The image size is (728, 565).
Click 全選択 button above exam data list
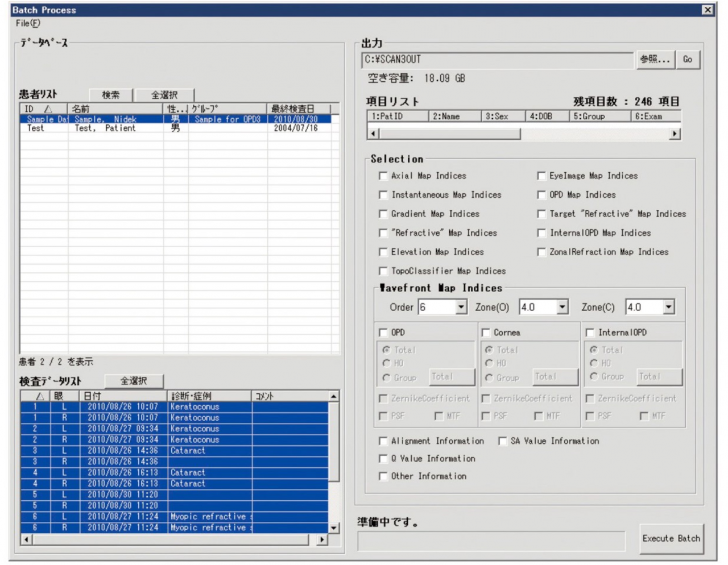pyautogui.click(x=134, y=381)
